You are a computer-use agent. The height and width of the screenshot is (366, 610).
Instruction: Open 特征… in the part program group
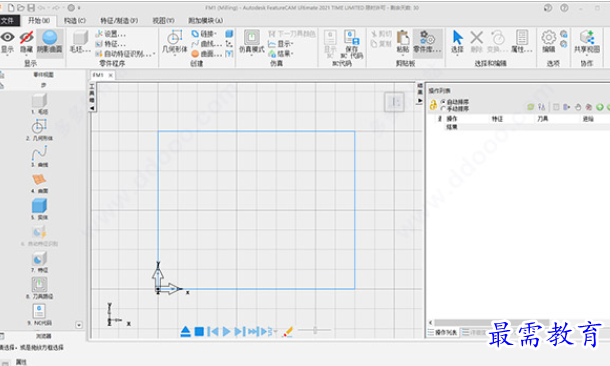[x=111, y=44]
